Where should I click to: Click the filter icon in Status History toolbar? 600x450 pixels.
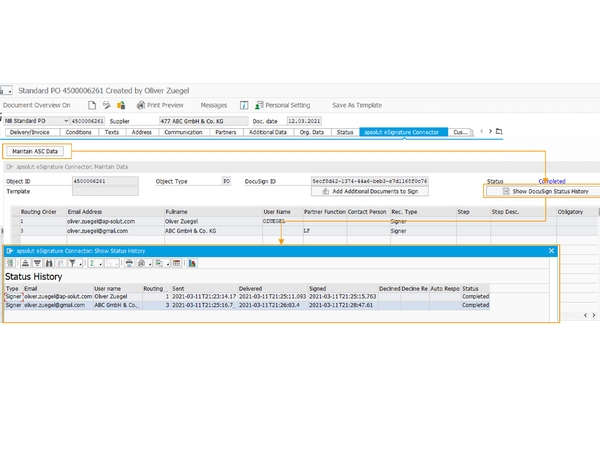[x=74, y=263]
